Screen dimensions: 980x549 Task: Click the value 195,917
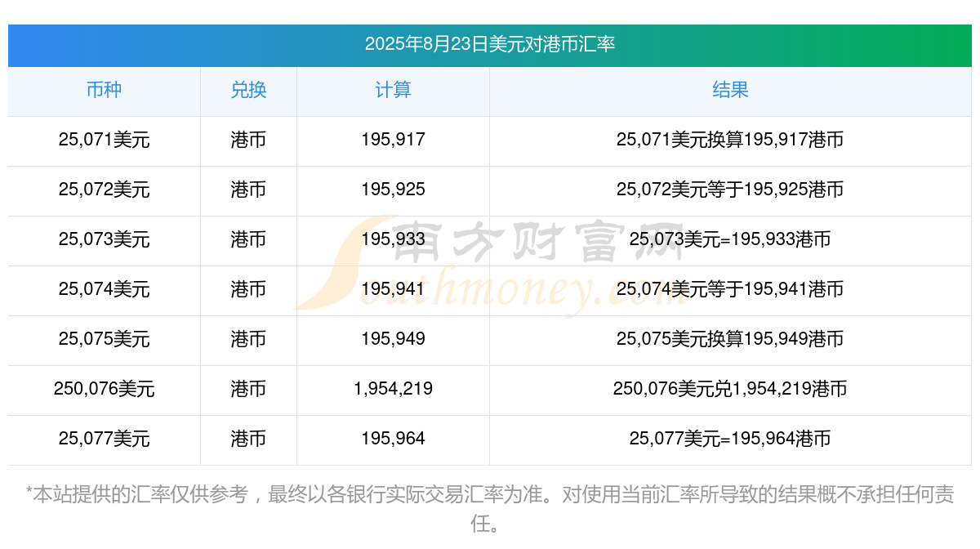click(393, 140)
